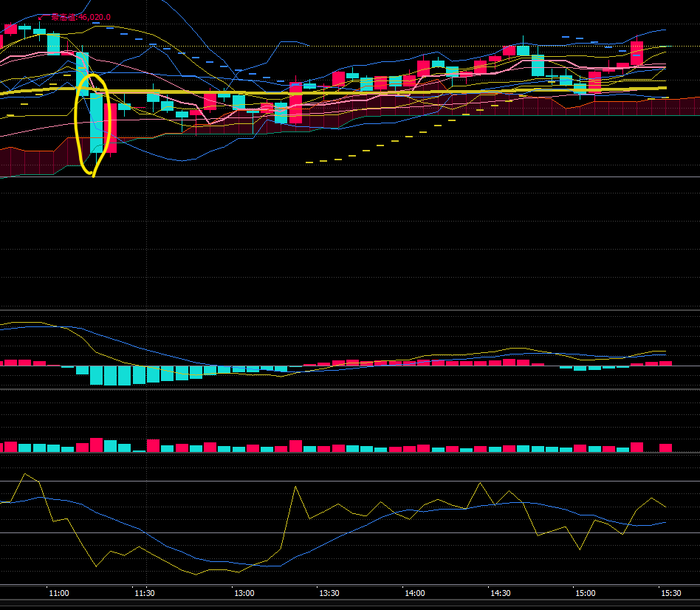Viewport: 700px width, 610px height.
Task: Click the 14:30 time axis label
Action: tap(500, 593)
